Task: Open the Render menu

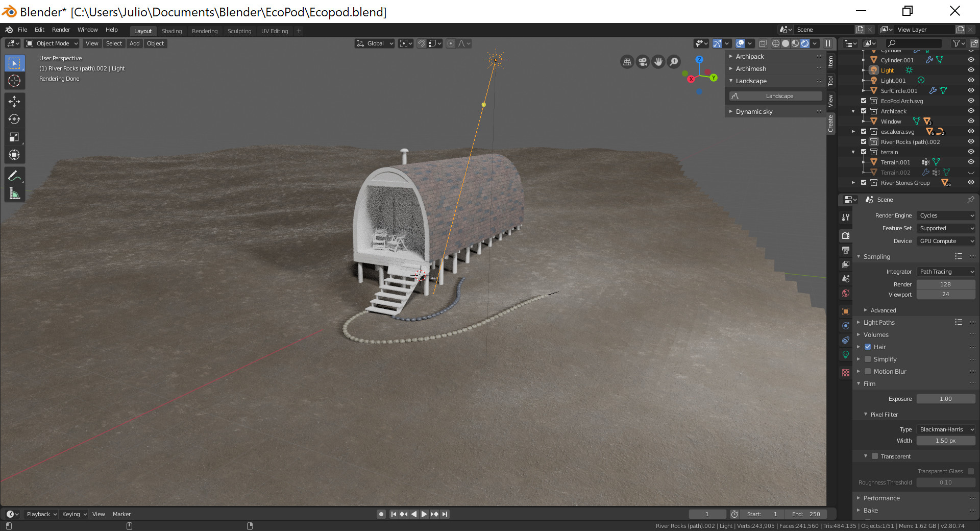Action: click(x=61, y=30)
